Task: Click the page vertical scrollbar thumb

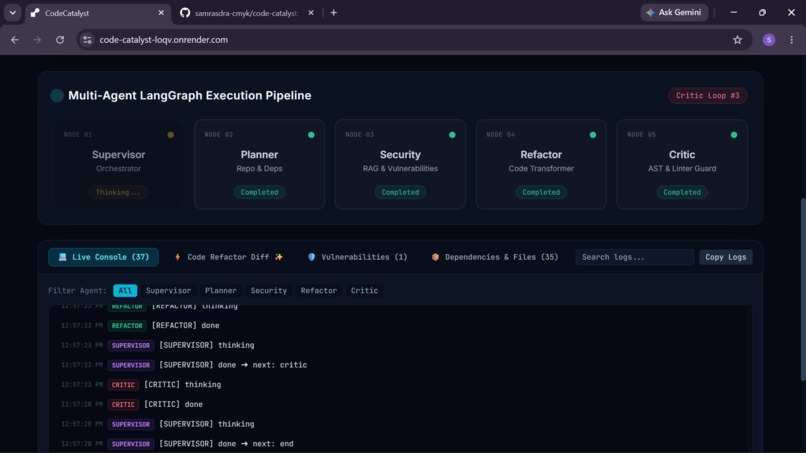Action: coord(802,289)
